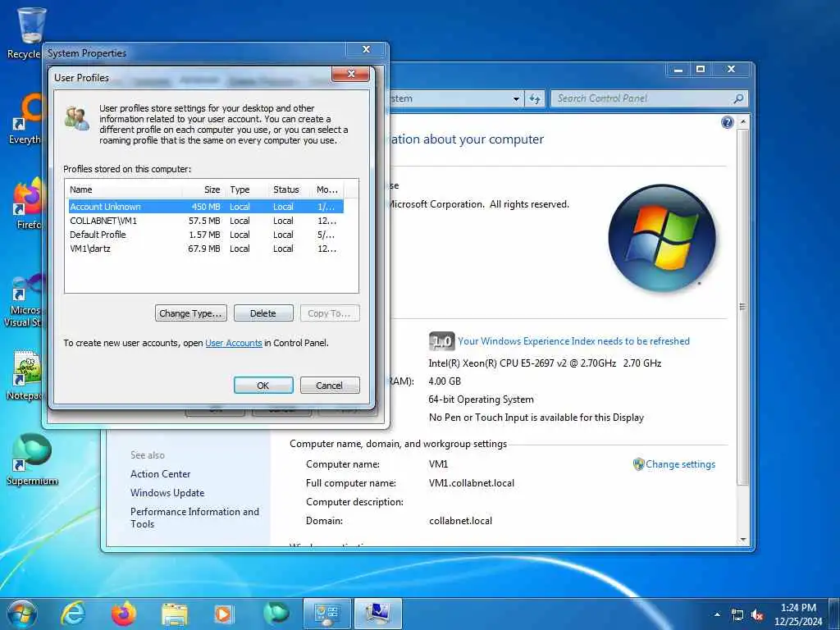
Task: Open Windows Media Player from the taskbar
Action: tap(224, 614)
